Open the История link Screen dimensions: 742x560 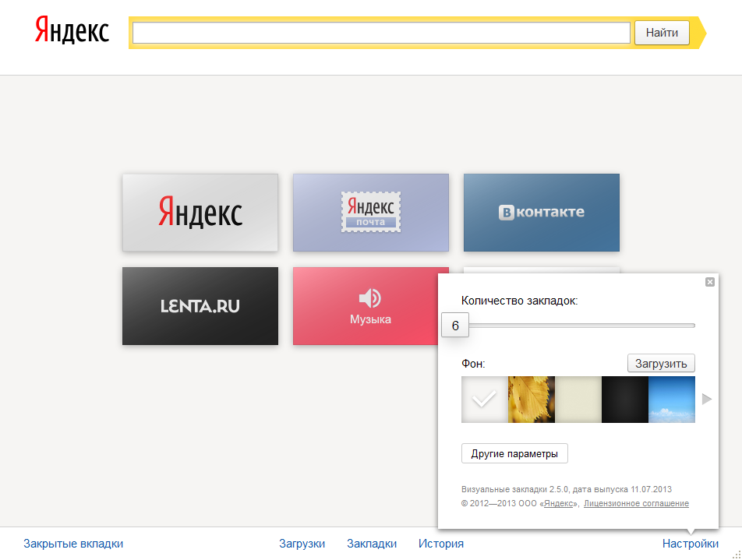(x=441, y=544)
